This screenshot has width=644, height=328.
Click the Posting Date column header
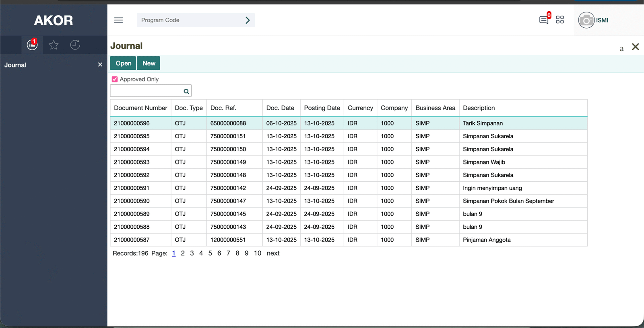point(322,108)
